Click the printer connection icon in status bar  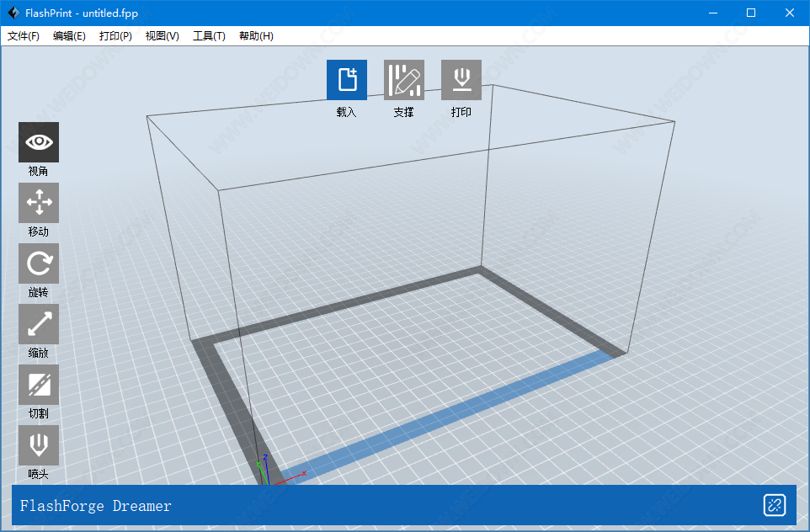(x=775, y=505)
